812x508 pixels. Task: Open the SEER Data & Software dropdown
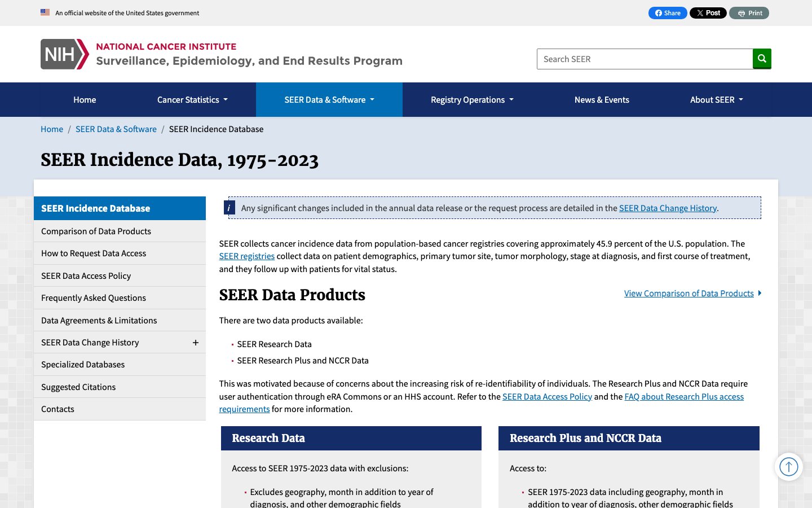coord(329,100)
